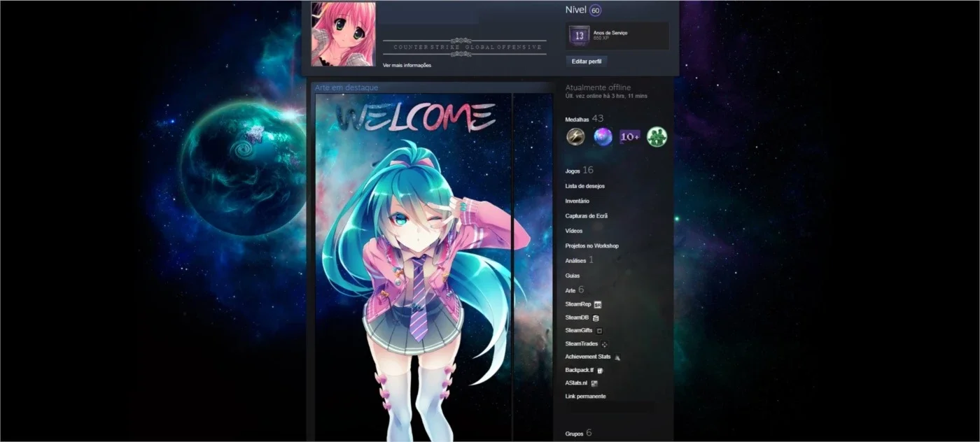Click the AStats.nl icon

(x=594, y=383)
